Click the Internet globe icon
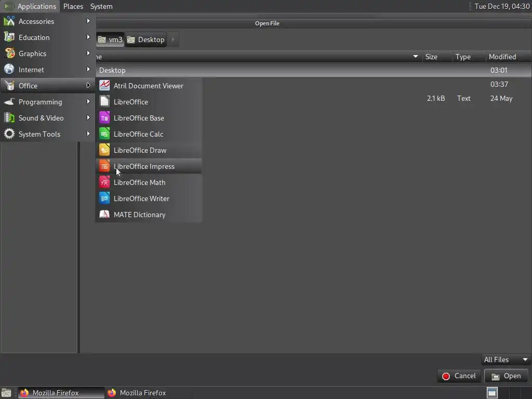Screen dimensions: 532x399 (x=9, y=69)
